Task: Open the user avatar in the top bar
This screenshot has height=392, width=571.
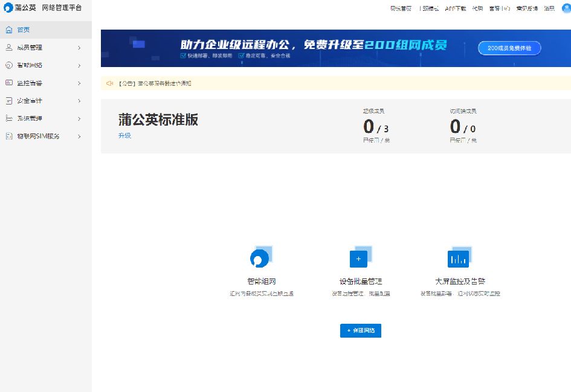Action: tap(567, 8)
